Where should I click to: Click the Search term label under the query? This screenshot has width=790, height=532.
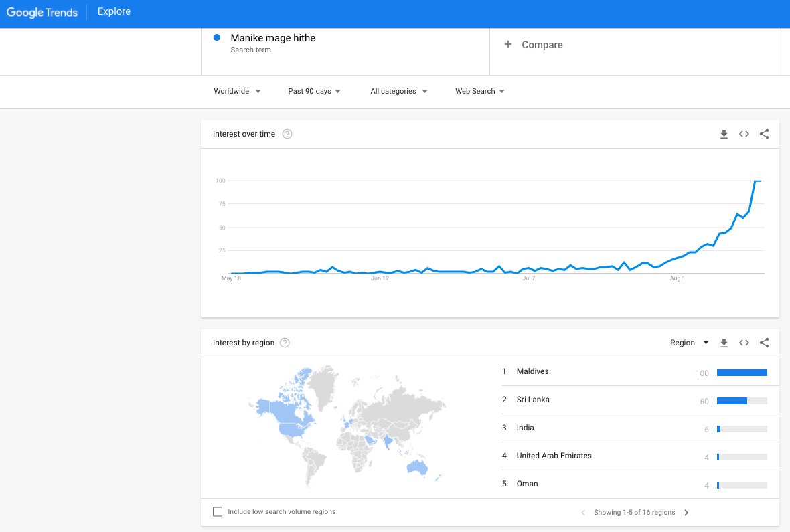pyautogui.click(x=251, y=50)
